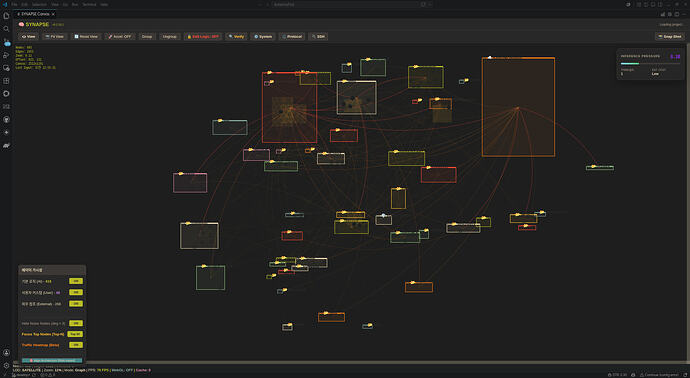This screenshot has height=378, width=690.
Task: Click the LOD: SATELLITE status text
Action: 27,370
